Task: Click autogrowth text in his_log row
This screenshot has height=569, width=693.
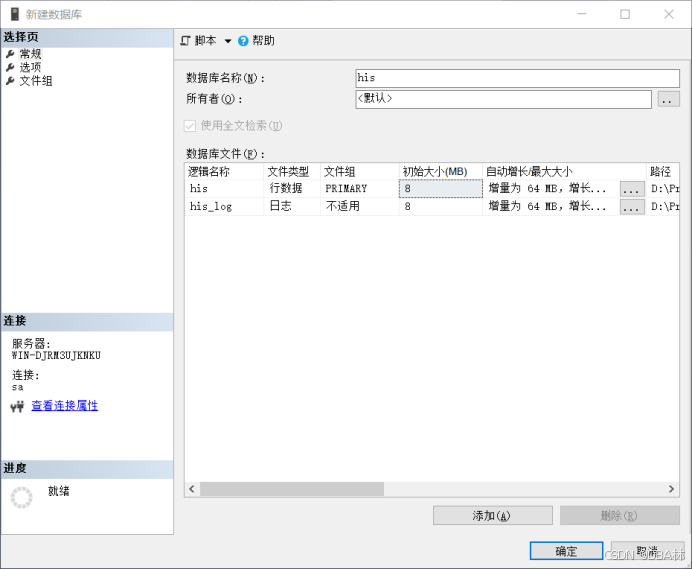Action: (x=547, y=206)
